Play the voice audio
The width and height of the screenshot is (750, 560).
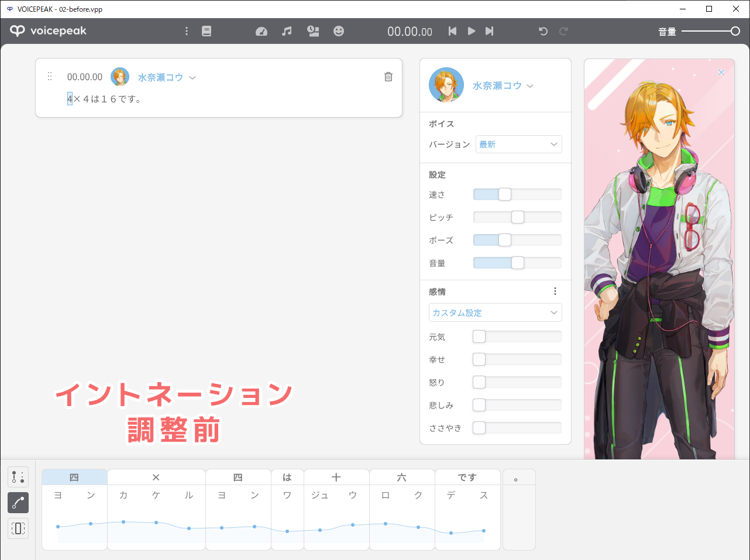(x=471, y=31)
